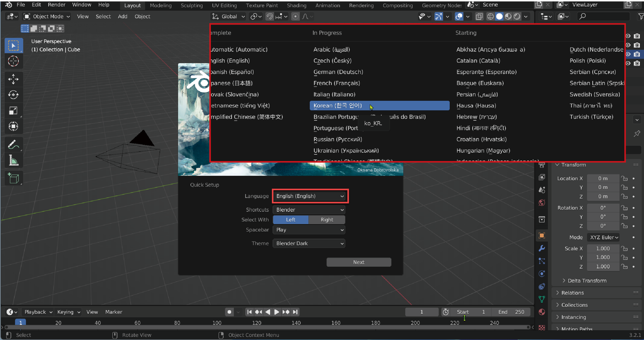Select the Transform tool
The image size is (644, 340).
pos(13,126)
